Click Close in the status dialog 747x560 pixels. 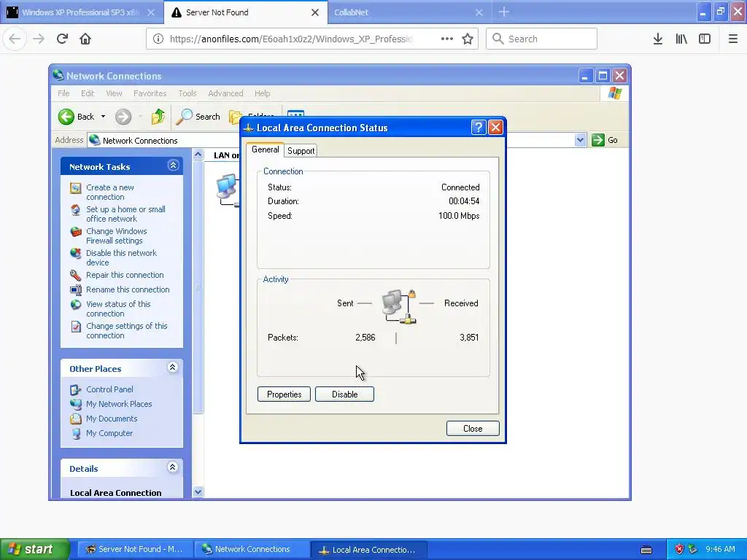(x=473, y=429)
